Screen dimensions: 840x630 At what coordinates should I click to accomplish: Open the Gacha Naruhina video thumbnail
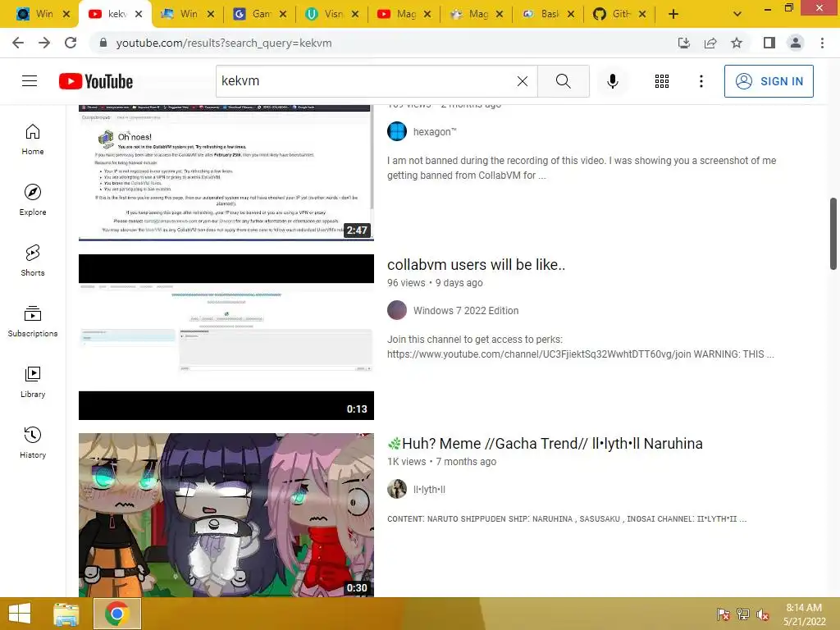click(x=226, y=515)
